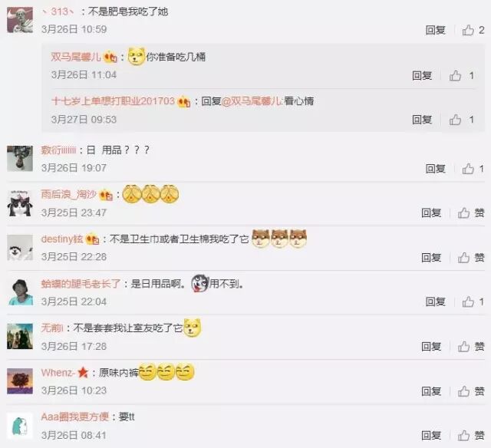Like the comment by 313
The width and height of the screenshot is (491, 448).
pyautogui.click(x=468, y=30)
